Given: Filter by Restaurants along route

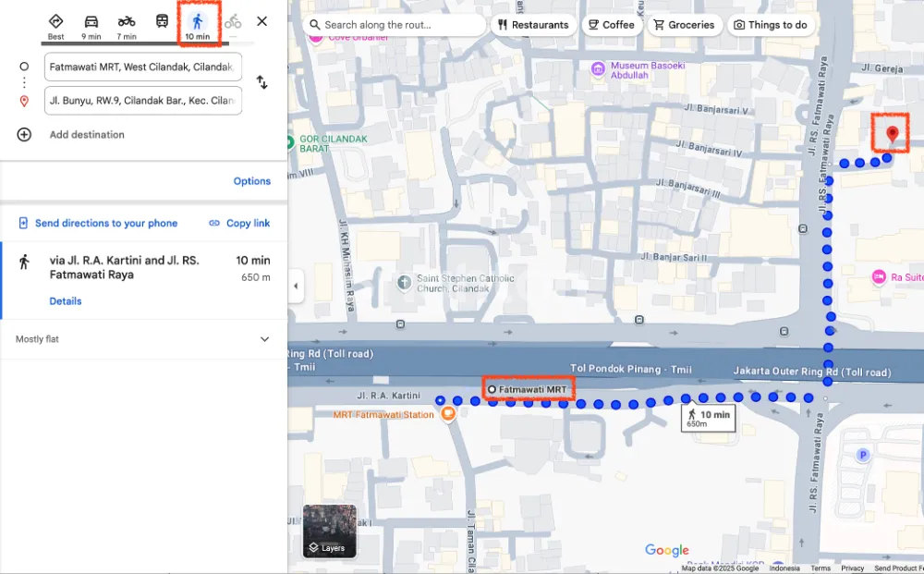Looking at the screenshot, I should (x=533, y=25).
